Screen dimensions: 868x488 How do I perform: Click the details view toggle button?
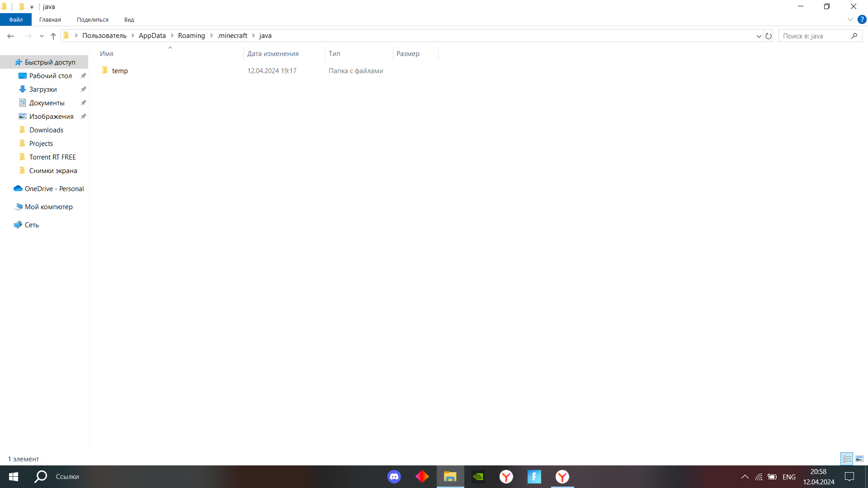click(847, 458)
